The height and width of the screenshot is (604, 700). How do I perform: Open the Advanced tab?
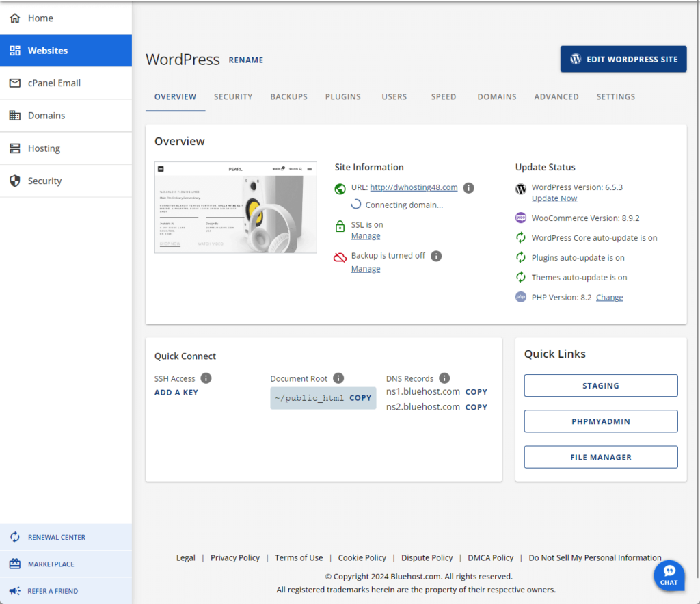pos(556,96)
